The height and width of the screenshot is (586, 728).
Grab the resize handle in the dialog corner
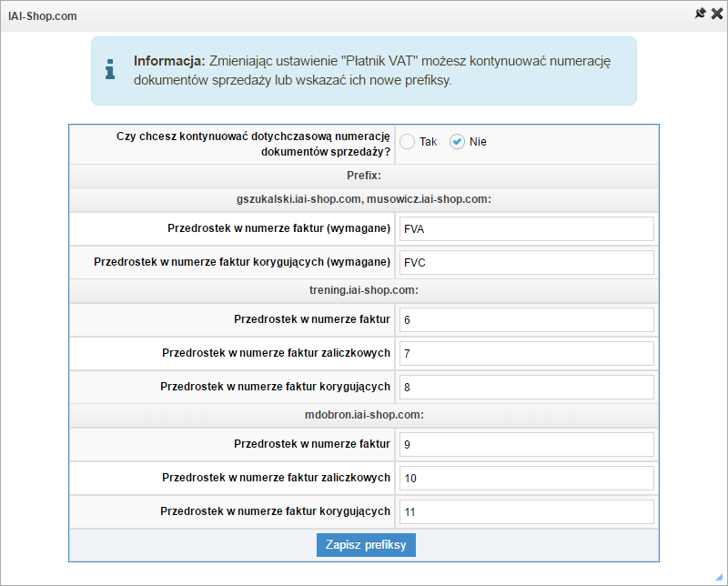pyautogui.click(x=719, y=578)
